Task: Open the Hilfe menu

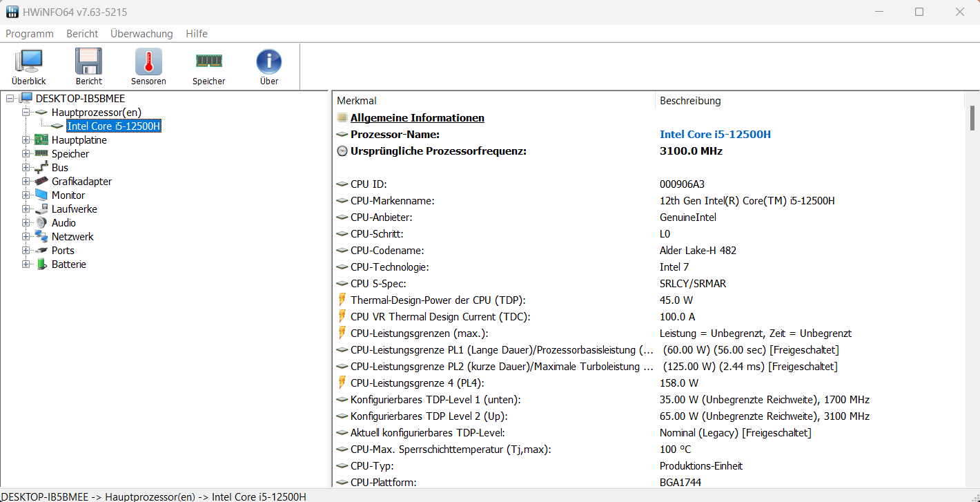Action: pyautogui.click(x=197, y=34)
